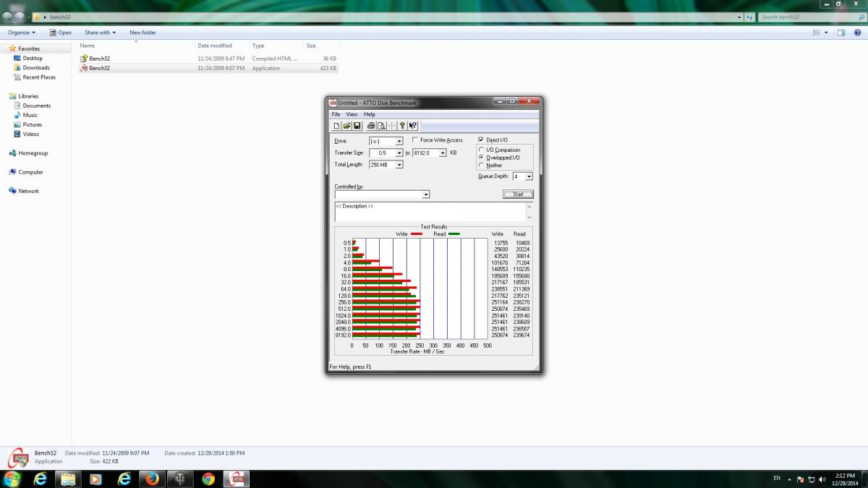Click the New file icon in ATTO toolbar
868x488 pixels.
click(x=337, y=126)
